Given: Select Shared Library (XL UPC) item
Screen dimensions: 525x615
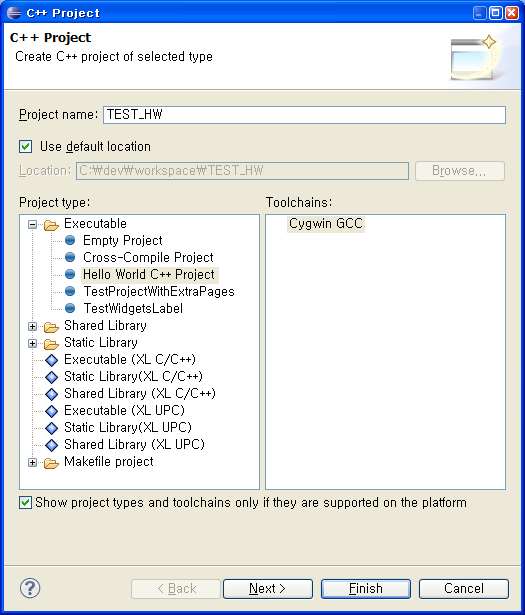Looking at the screenshot, I should pyautogui.click(x=134, y=444).
